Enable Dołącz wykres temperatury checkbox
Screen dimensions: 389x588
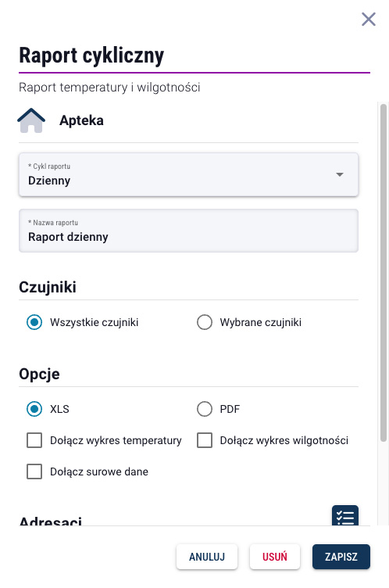tap(34, 440)
